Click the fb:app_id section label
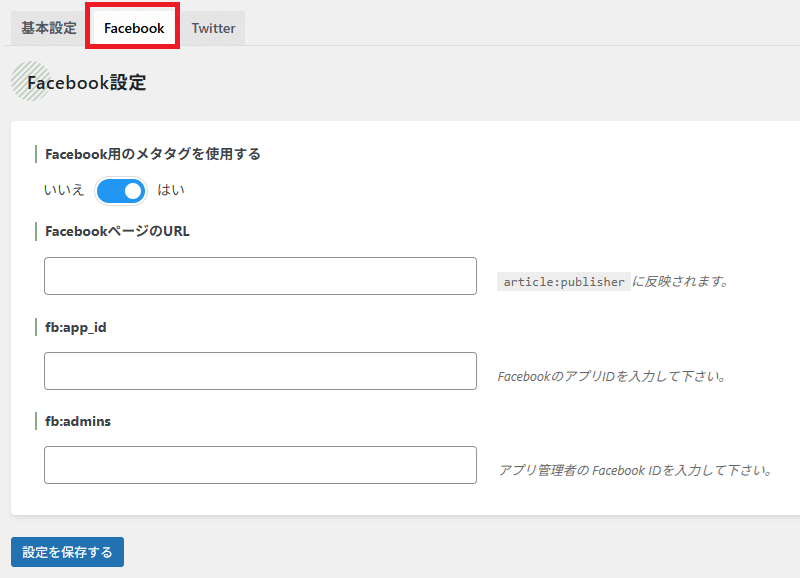The width and height of the screenshot is (800, 578). 76,328
